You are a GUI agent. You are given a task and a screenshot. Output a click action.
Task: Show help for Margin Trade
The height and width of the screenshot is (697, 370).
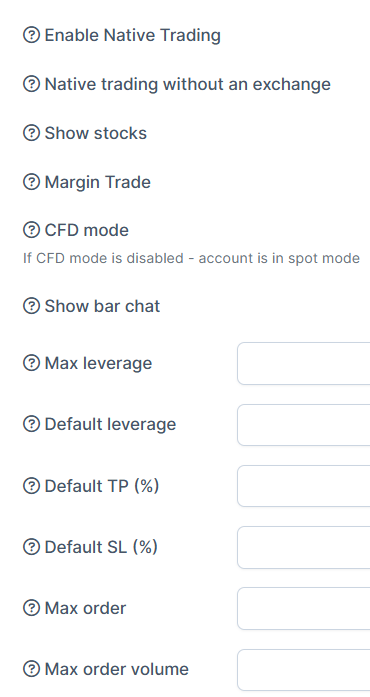[31, 182]
